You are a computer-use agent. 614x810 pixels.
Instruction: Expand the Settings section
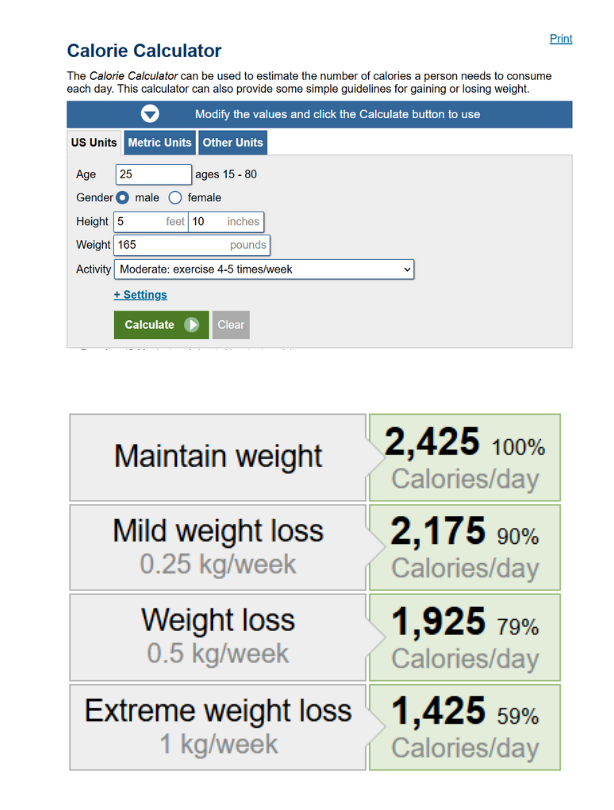[x=139, y=294]
